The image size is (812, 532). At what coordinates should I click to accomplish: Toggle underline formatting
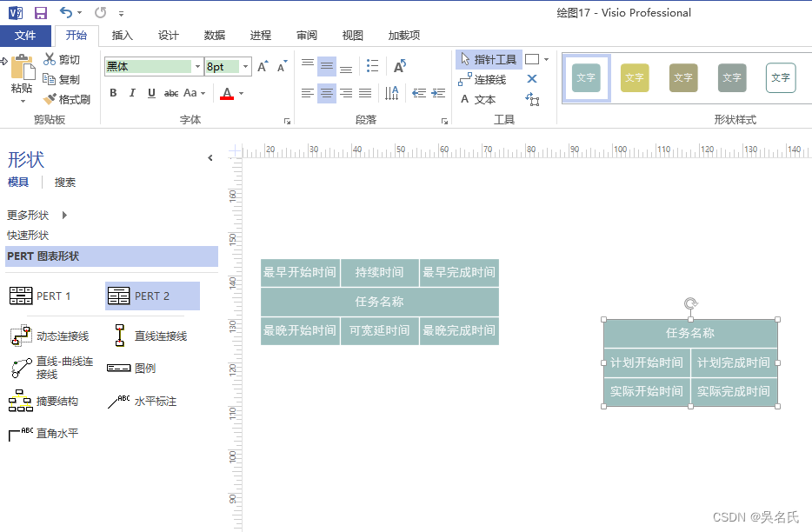(x=151, y=93)
